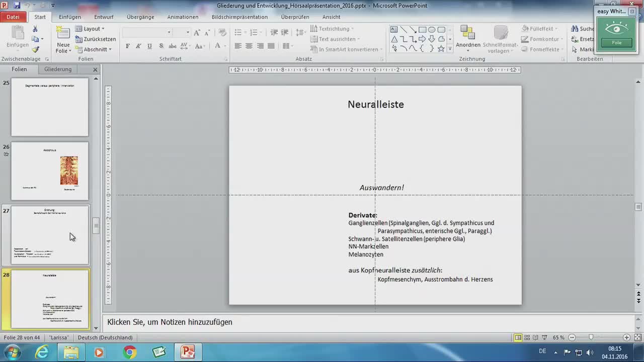Switch to slide sorter view in status bar
Image resolution: width=644 pixels, height=362 pixels.
point(527,337)
